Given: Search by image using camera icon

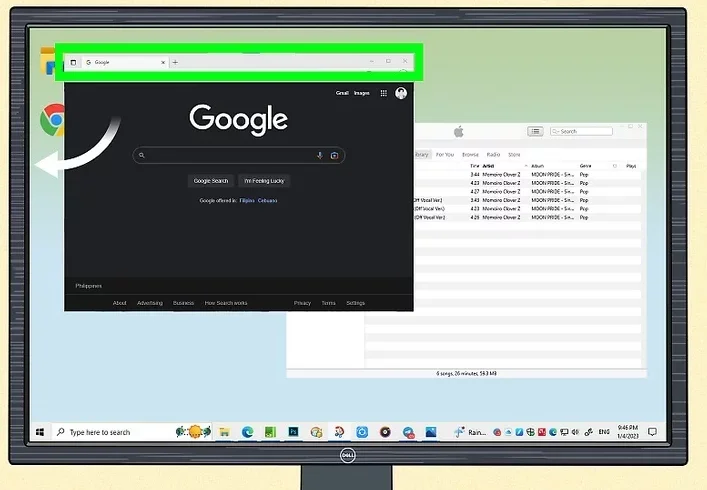Looking at the screenshot, I should pyautogui.click(x=334, y=156).
